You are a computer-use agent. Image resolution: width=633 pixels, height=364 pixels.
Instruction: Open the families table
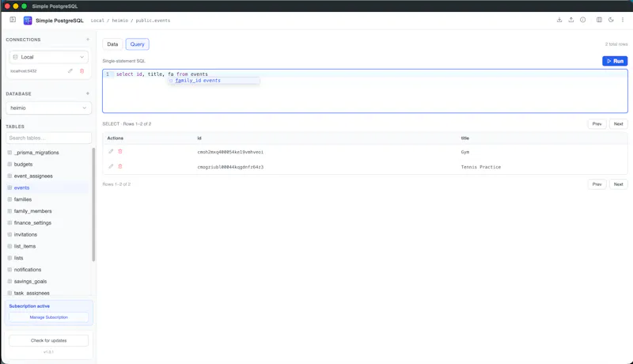[23, 199]
